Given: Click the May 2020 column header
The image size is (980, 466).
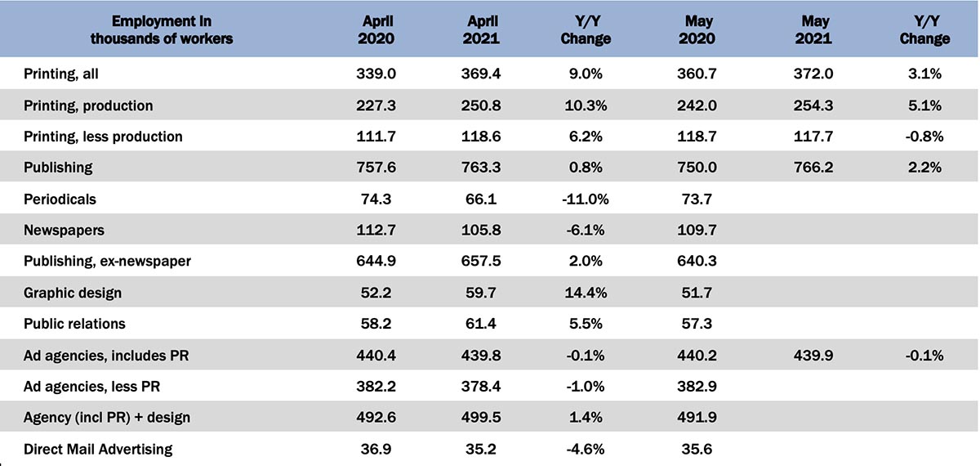Looking at the screenshot, I should 697,29.
